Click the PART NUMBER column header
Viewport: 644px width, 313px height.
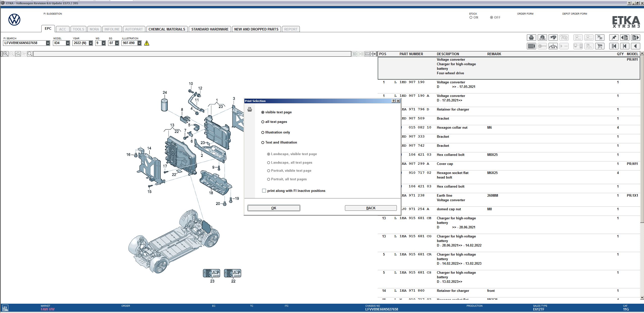click(411, 54)
